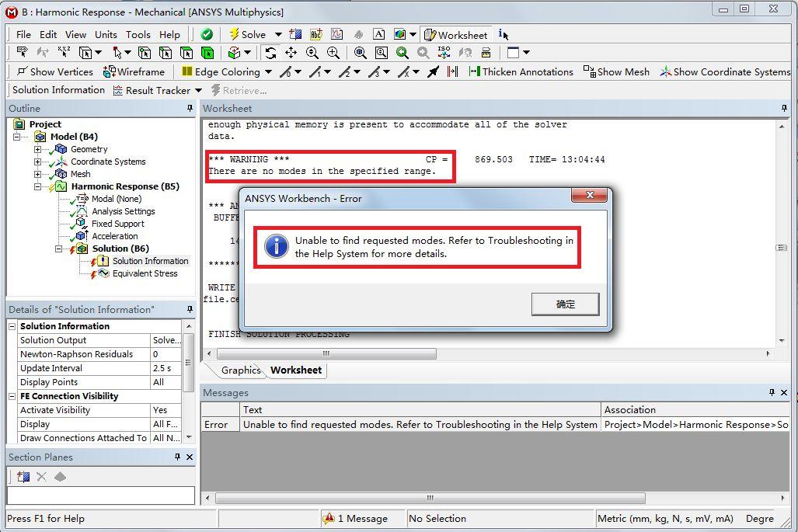This screenshot has height=532, width=798.
Task: Collapse the Model (B4) tree node
Action: pos(17,137)
